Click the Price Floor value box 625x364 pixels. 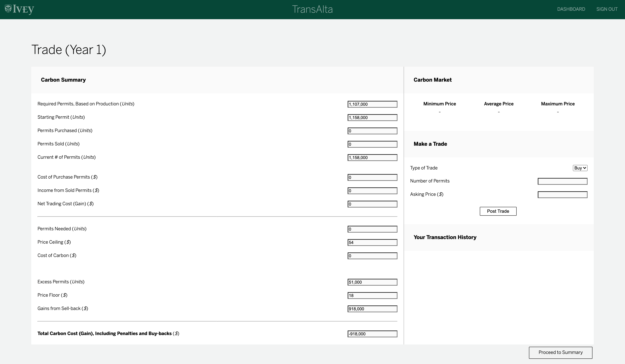(372, 296)
